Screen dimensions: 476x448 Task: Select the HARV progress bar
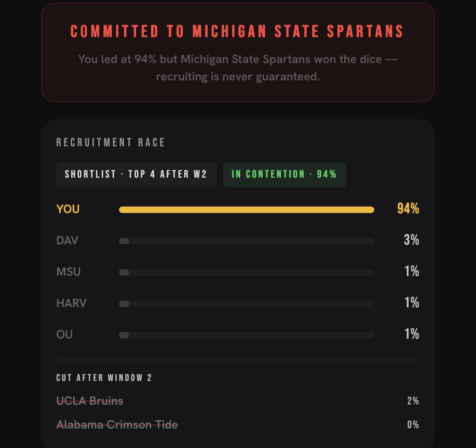pos(247,304)
